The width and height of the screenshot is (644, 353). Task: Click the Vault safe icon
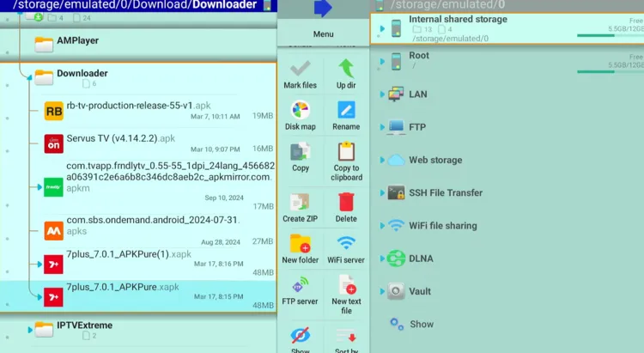point(396,291)
